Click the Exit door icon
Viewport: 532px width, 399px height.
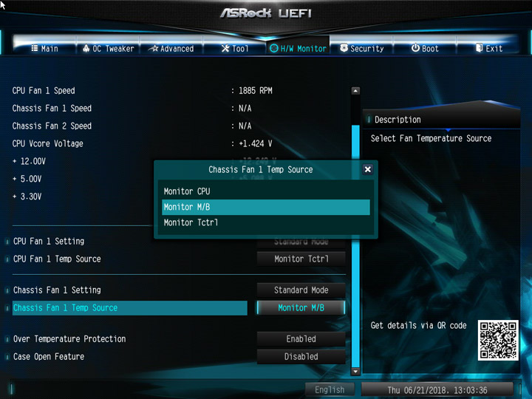click(479, 48)
